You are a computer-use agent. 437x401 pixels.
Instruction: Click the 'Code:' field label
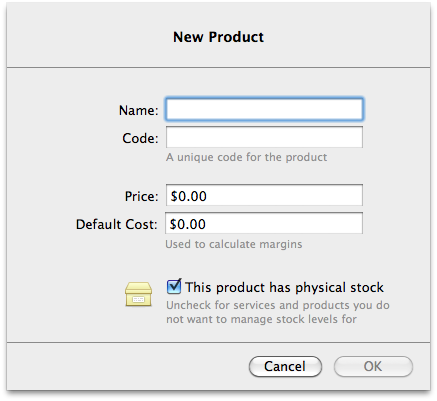pyautogui.click(x=140, y=138)
